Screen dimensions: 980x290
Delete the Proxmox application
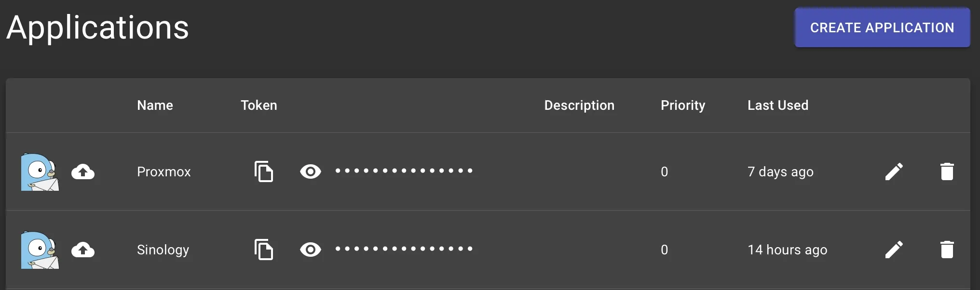pyautogui.click(x=947, y=171)
